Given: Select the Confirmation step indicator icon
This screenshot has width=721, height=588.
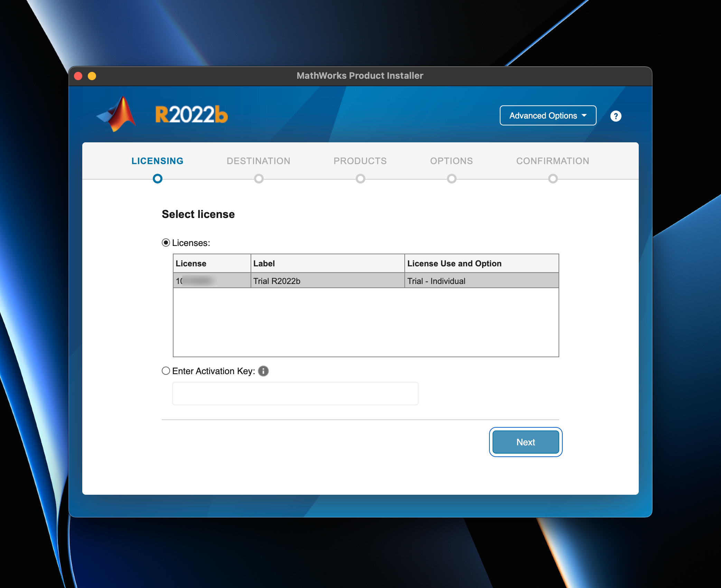Looking at the screenshot, I should tap(552, 178).
